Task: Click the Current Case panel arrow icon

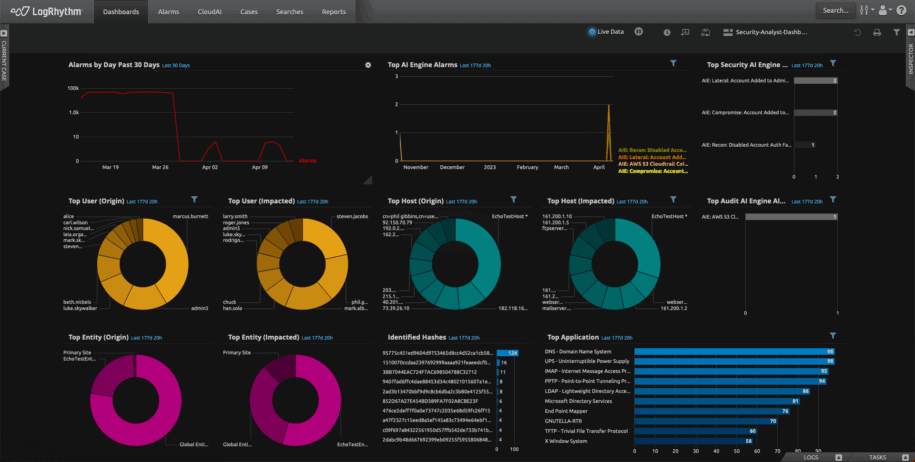Action: coord(4,34)
